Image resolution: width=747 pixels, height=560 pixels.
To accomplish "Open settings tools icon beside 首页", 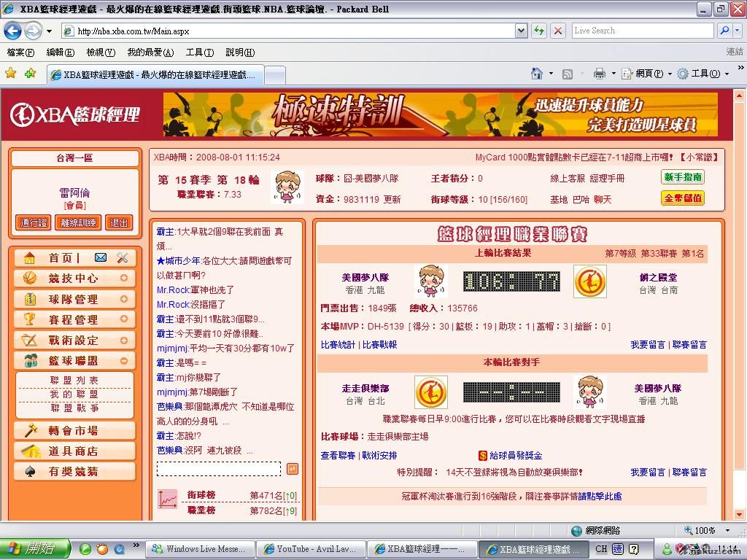I will pos(123,257).
